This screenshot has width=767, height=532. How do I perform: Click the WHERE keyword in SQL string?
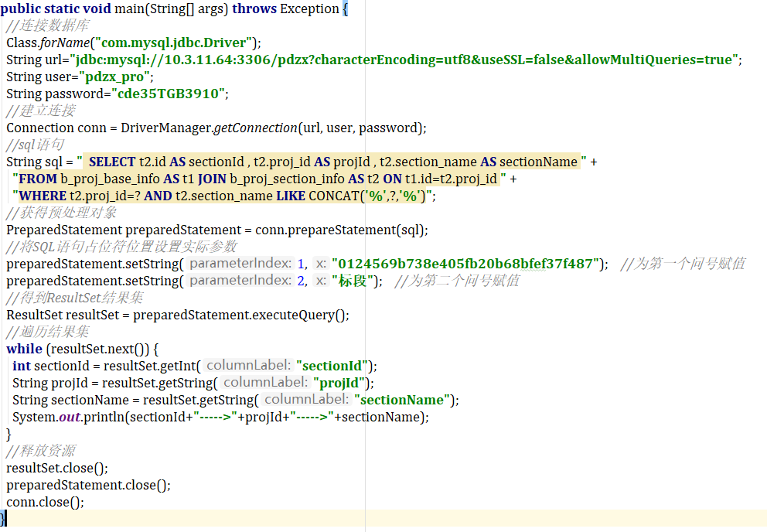pos(43,196)
